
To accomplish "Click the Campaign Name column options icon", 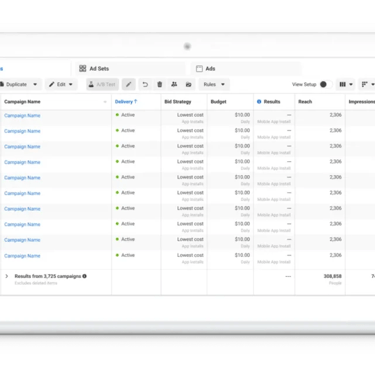I will [105, 102].
